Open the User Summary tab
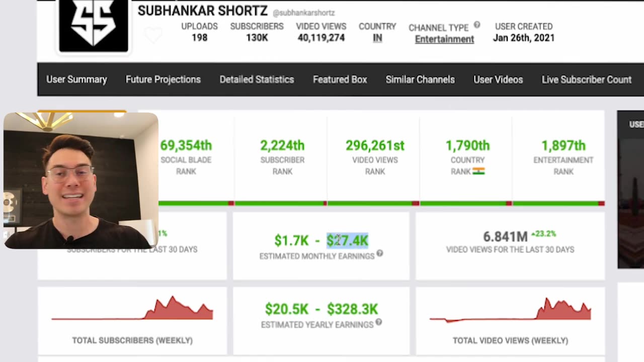 tap(76, 79)
